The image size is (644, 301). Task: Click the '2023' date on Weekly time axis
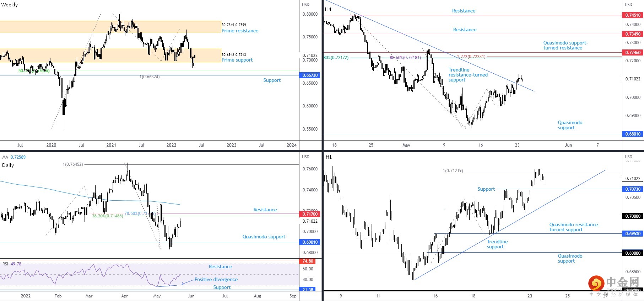(x=231, y=145)
